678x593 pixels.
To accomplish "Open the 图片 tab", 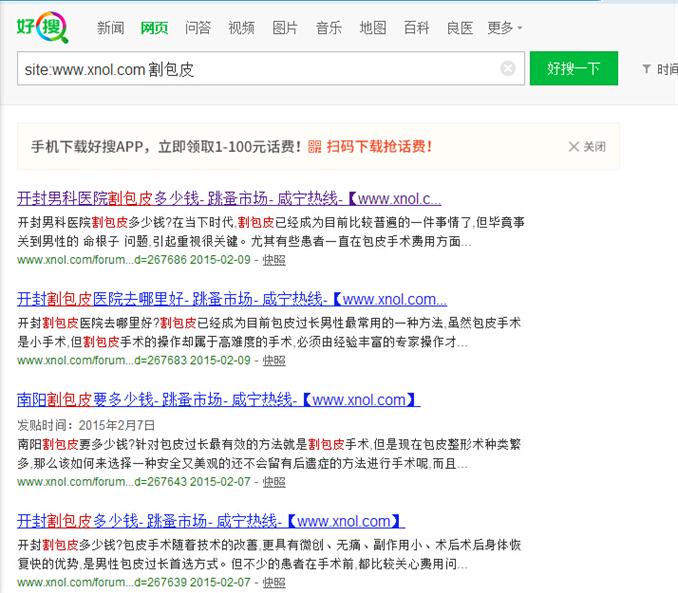I will (x=285, y=28).
